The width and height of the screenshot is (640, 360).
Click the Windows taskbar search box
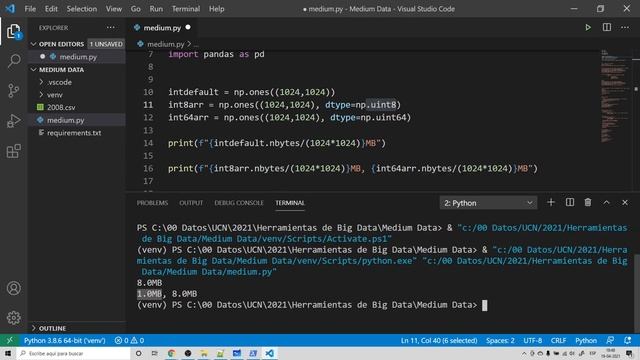point(74,353)
